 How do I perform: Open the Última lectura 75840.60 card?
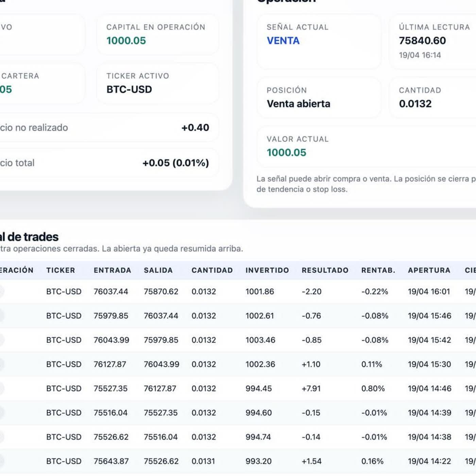tap(433, 41)
